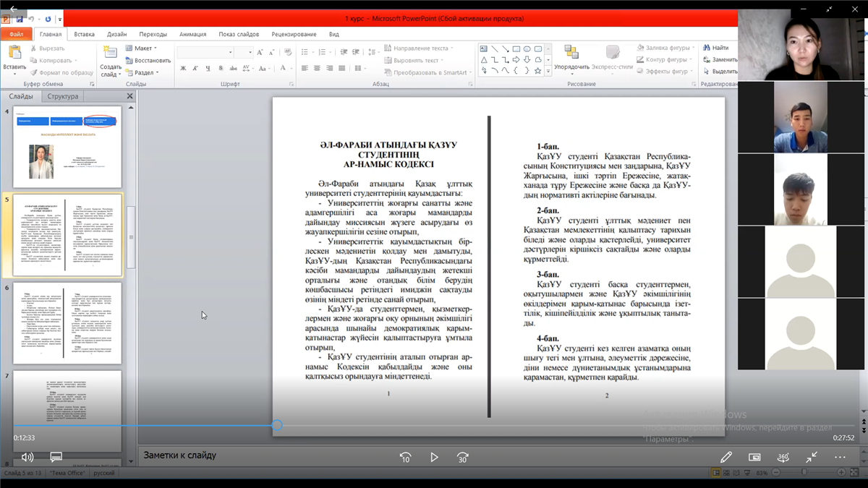Expand the Раздел section dropdown

coord(145,72)
